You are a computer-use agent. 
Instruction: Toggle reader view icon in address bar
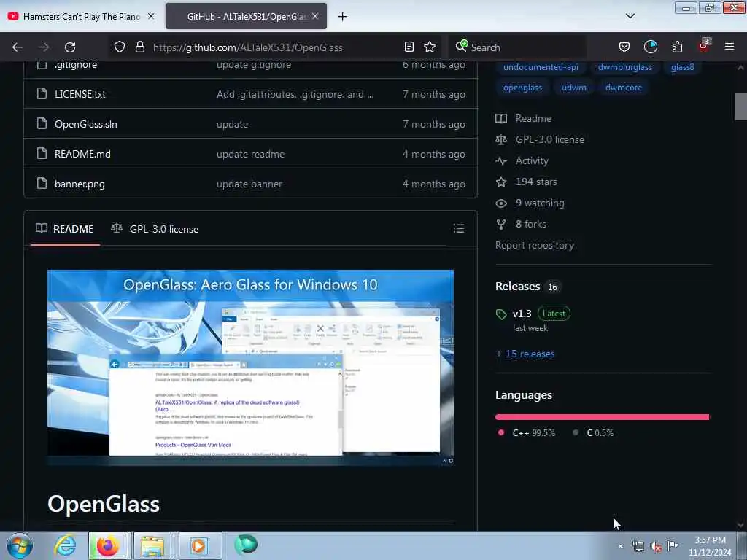click(x=409, y=47)
